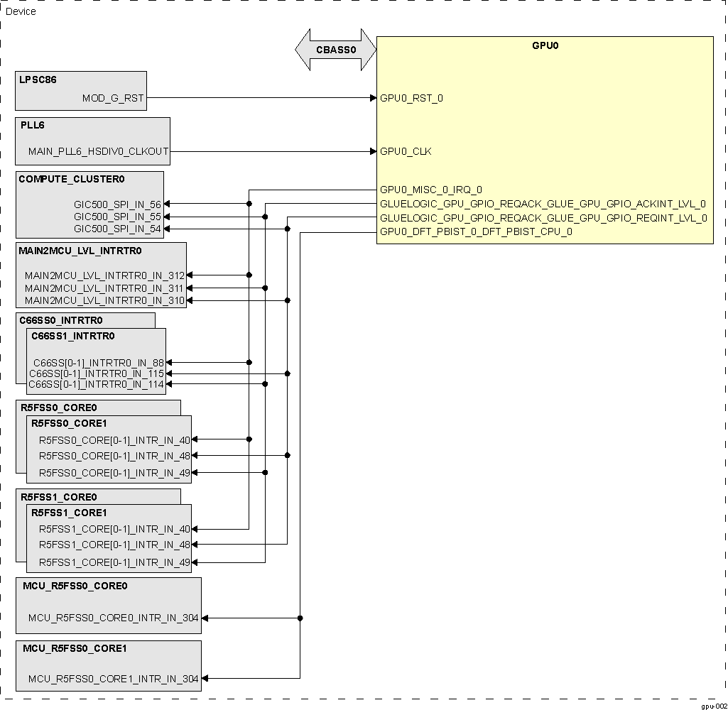Select the MAIN_PLL6_HSDIV0_CLKOUT output label
The height and width of the screenshot is (710, 728).
tap(98, 151)
